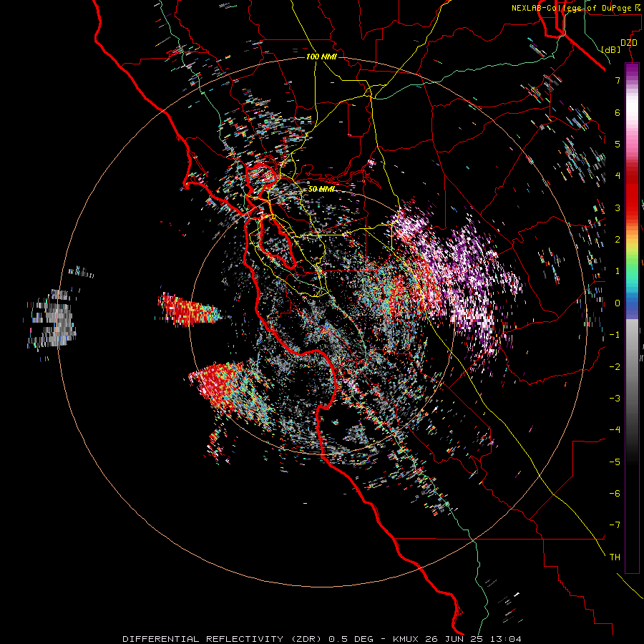Click the "-1" value on the dB scale

tap(615, 335)
